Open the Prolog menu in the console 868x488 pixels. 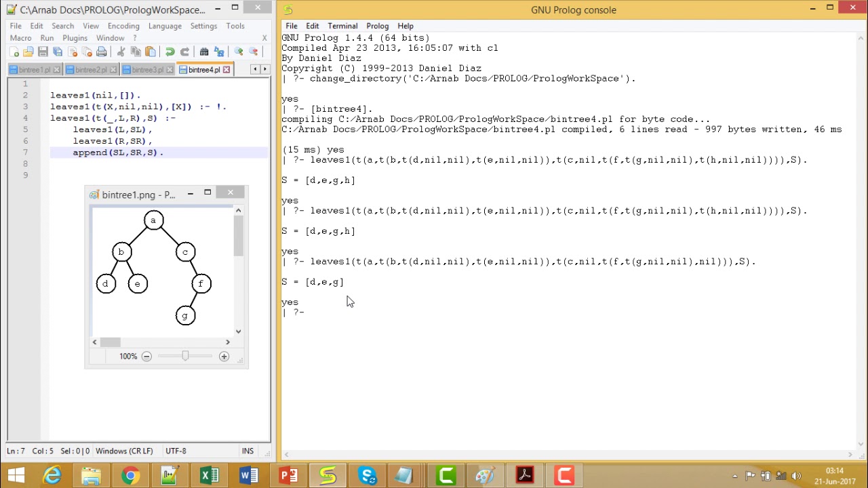[x=378, y=26]
